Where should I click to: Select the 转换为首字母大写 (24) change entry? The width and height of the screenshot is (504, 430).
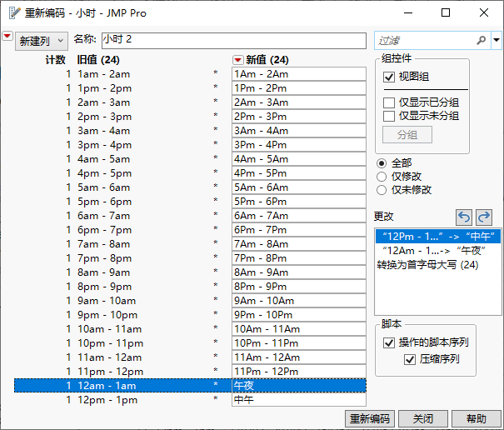click(438, 265)
